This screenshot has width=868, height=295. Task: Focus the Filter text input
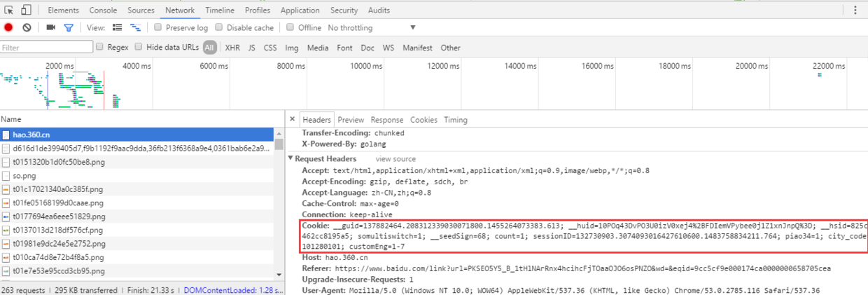pos(47,48)
